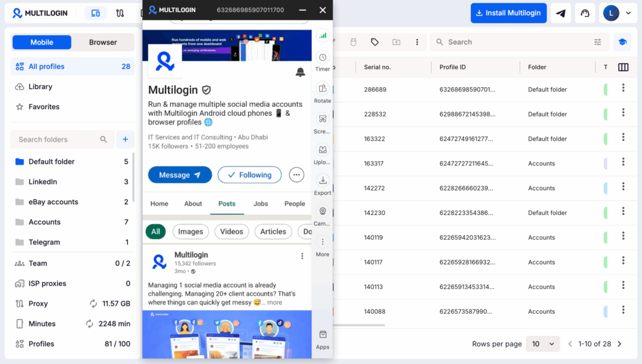Toggle the Following button on Multilogin page
This screenshot has width=642, height=364.
tap(250, 175)
